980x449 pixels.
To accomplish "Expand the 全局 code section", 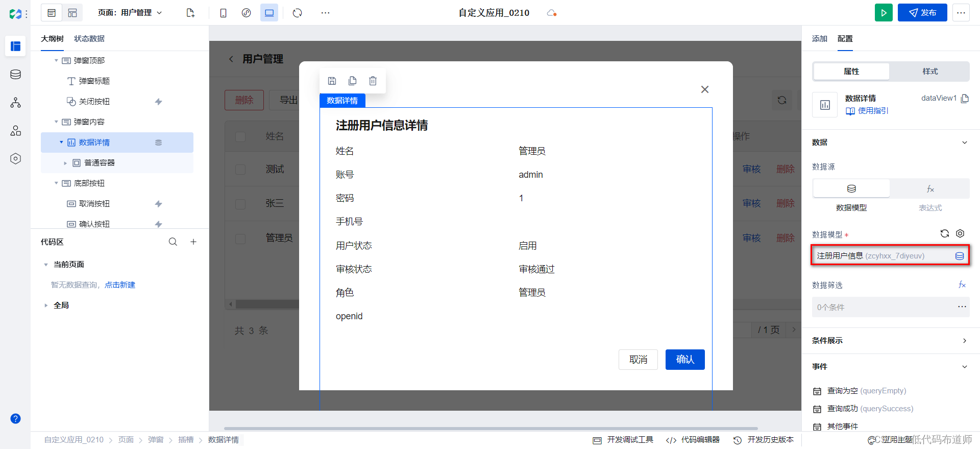I will [x=46, y=305].
